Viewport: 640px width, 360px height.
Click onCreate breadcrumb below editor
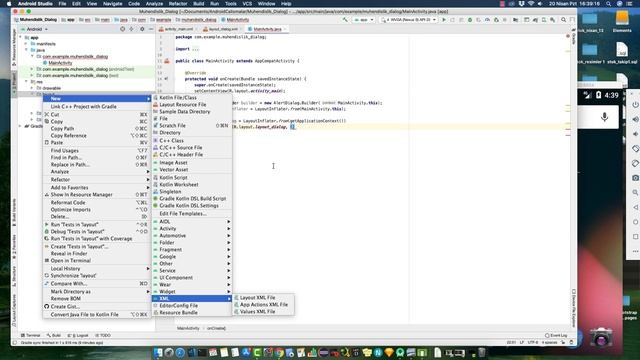216,328
